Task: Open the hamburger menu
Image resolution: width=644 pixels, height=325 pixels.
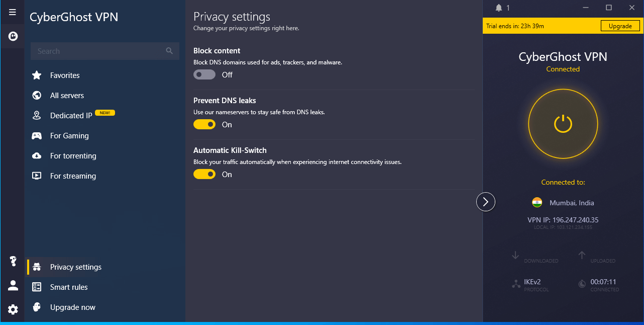Action: pyautogui.click(x=13, y=12)
